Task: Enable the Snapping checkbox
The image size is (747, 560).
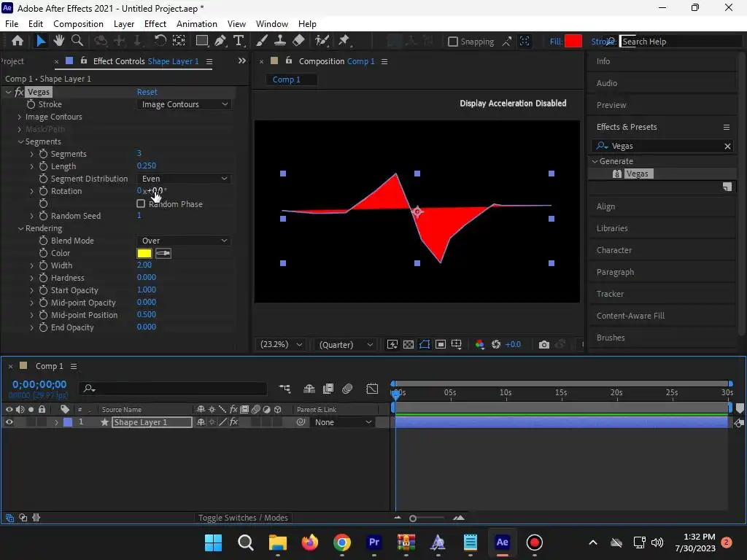Action: point(453,42)
